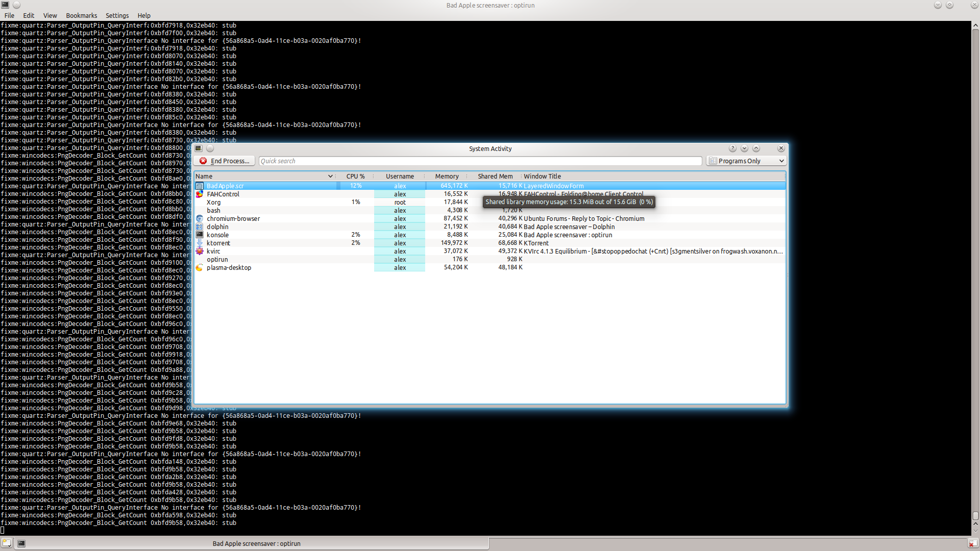Select the plasma-desktop process icon
Image resolution: width=980 pixels, height=551 pixels.
coord(200,268)
